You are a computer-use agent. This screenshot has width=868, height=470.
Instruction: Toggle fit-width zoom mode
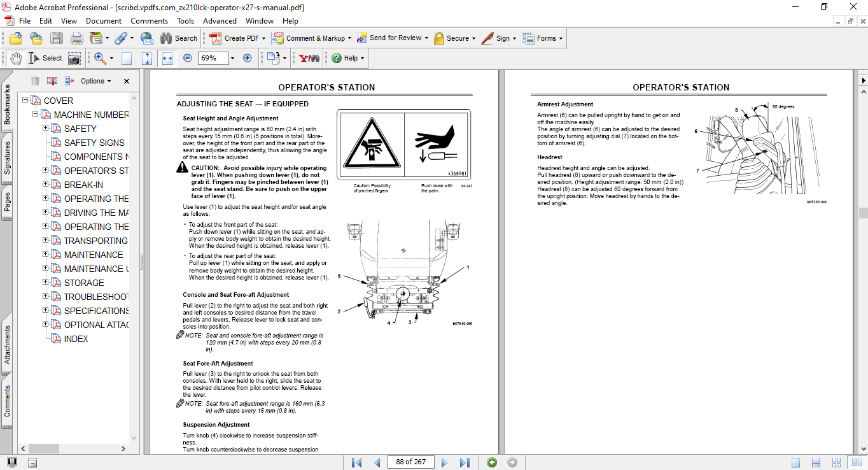coord(167,58)
